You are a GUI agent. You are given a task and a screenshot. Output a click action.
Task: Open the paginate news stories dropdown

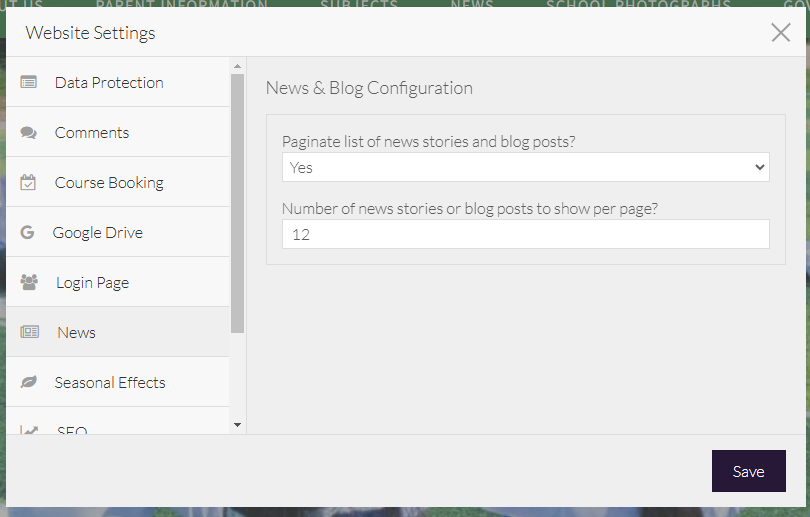[x=525, y=167]
